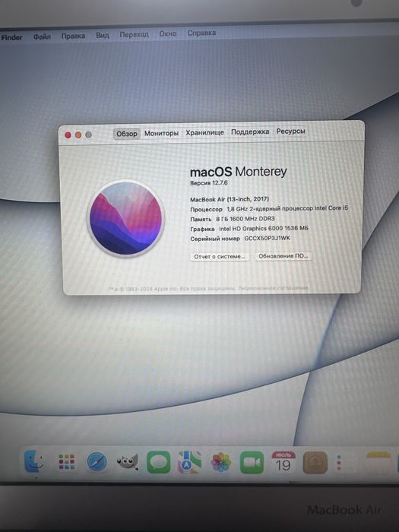Click the Версия 12.7.6 text

pos(209,183)
